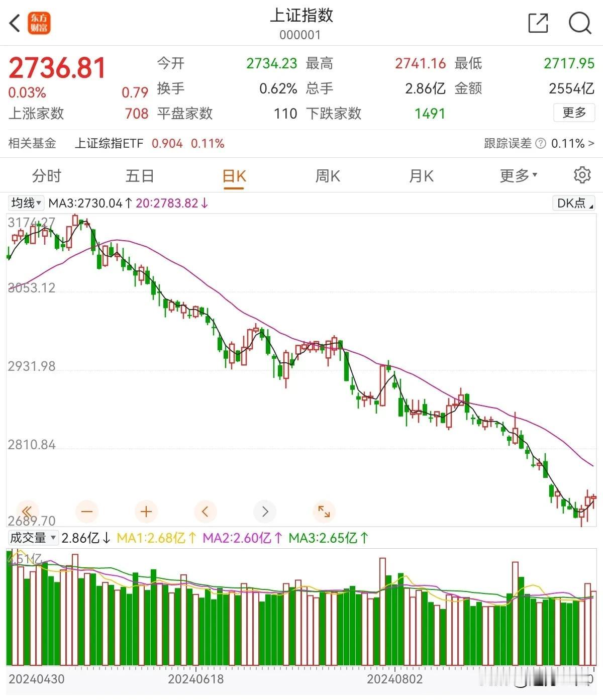This screenshot has width=603, height=700.
Task: Open the 均线 indicator dropdown
Action: coord(26,203)
